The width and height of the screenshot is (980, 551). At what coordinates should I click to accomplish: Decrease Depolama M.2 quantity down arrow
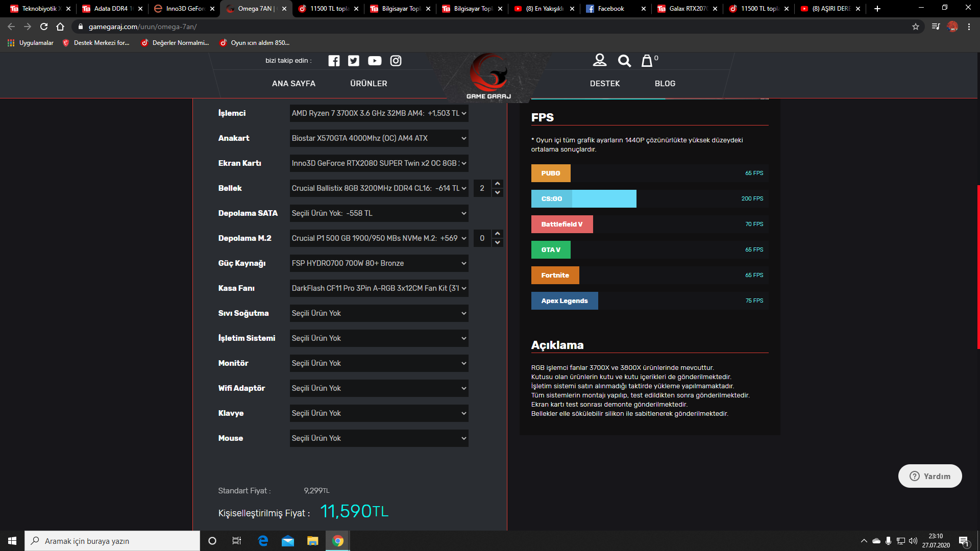tap(498, 243)
